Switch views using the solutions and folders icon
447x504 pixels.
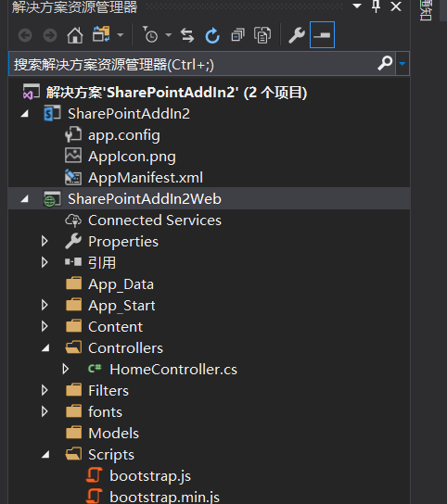click(x=101, y=34)
